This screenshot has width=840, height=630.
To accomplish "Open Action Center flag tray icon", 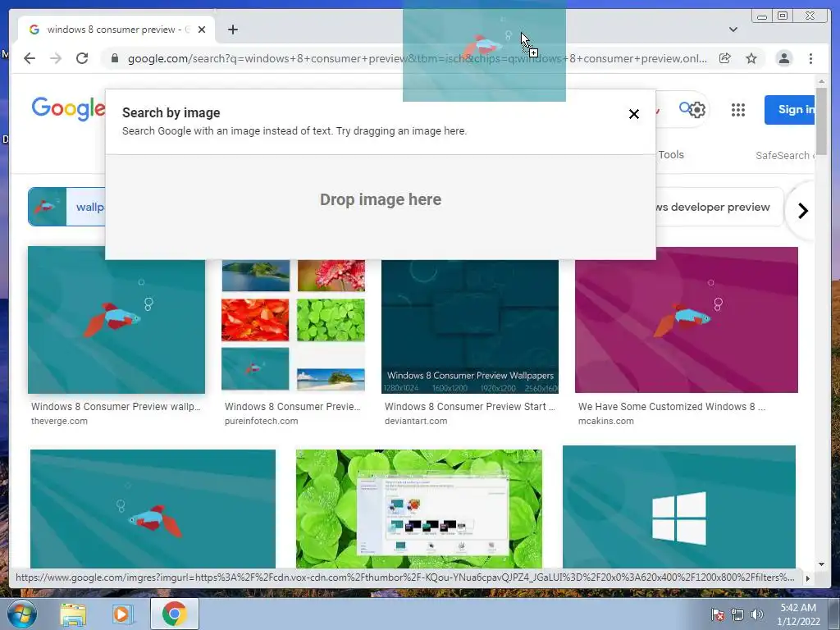I will click(717, 614).
